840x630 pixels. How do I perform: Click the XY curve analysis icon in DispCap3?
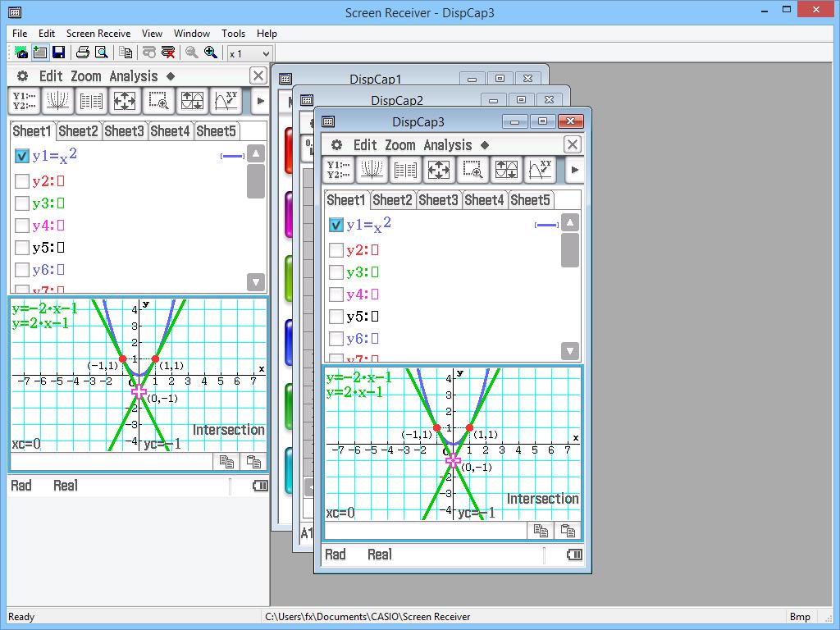pyautogui.click(x=540, y=170)
